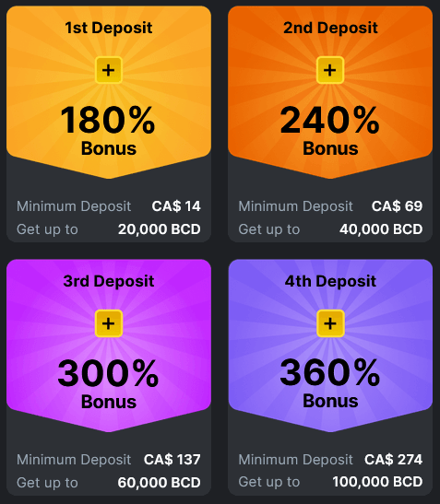Click the plus icon on 2nd Deposit card
Image resolution: width=440 pixels, height=504 pixels.
pos(330,70)
